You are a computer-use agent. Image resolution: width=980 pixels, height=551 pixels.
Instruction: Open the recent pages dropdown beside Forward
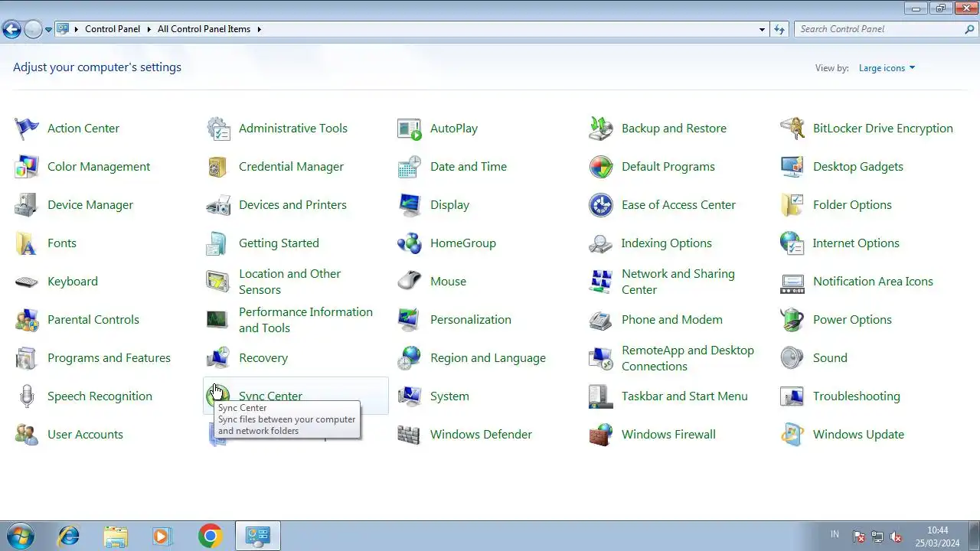[x=48, y=30]
